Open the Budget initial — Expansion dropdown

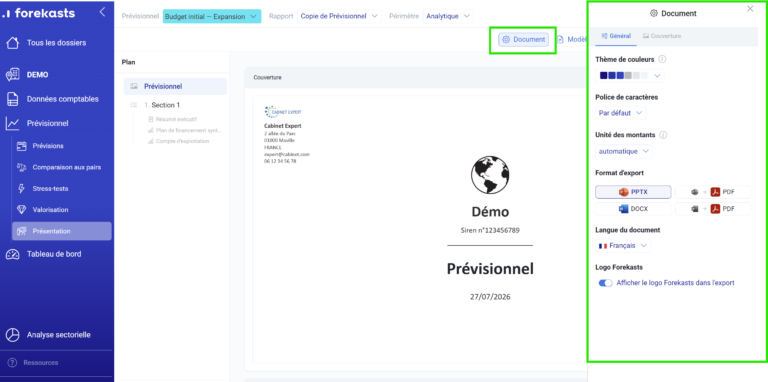click(x=212, y=16)
